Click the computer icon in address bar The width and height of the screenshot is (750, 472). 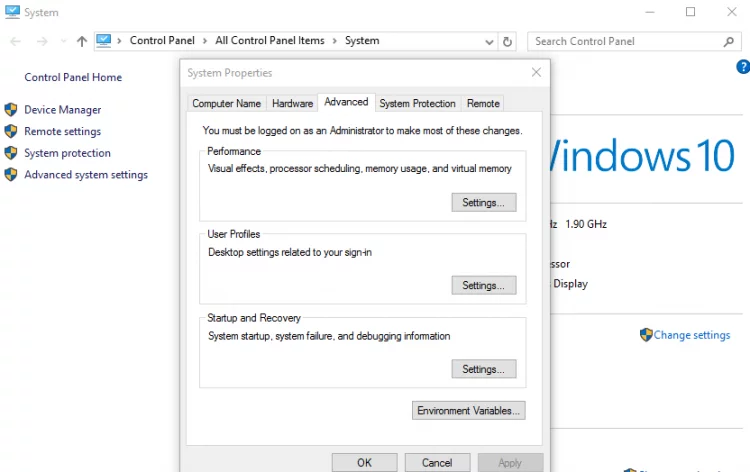103,41
